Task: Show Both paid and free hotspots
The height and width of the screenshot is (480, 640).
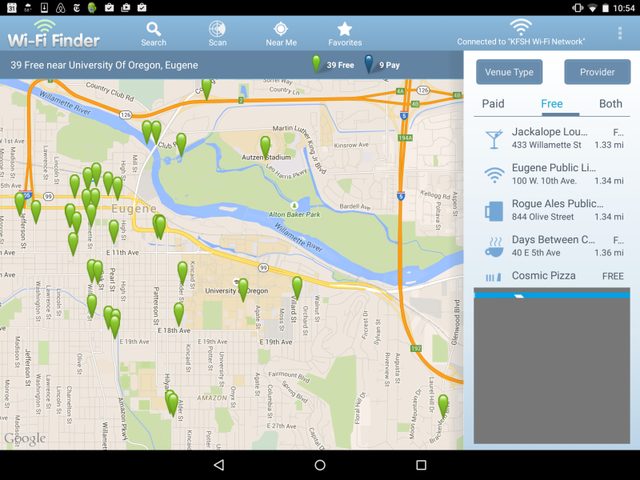Action: click(610, 104)
